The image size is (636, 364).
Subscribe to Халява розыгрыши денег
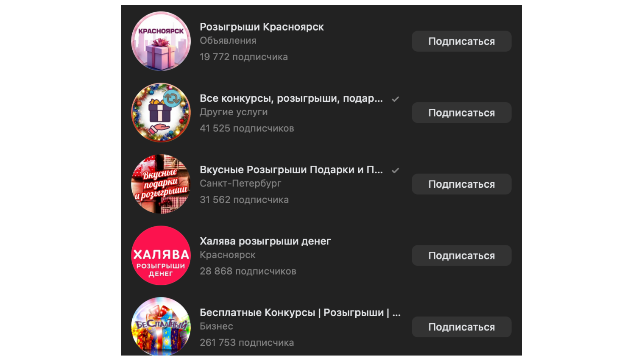[x=461, y=256]
